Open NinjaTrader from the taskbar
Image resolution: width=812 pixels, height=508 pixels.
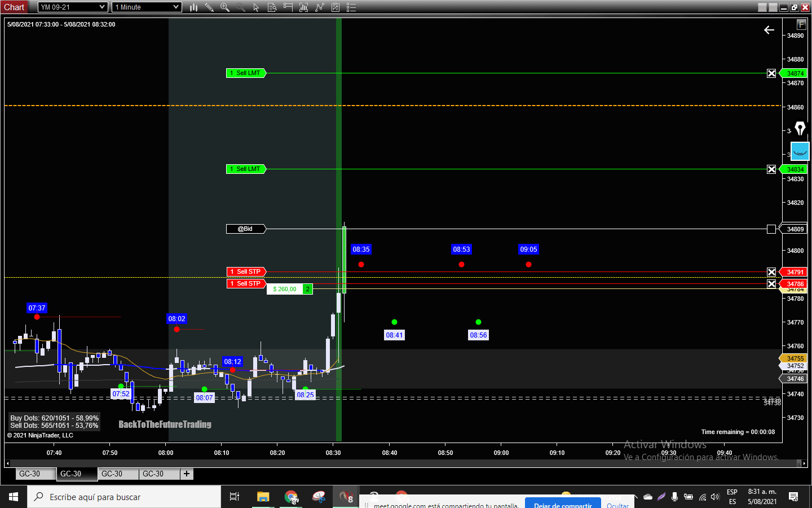coord(345,497)
